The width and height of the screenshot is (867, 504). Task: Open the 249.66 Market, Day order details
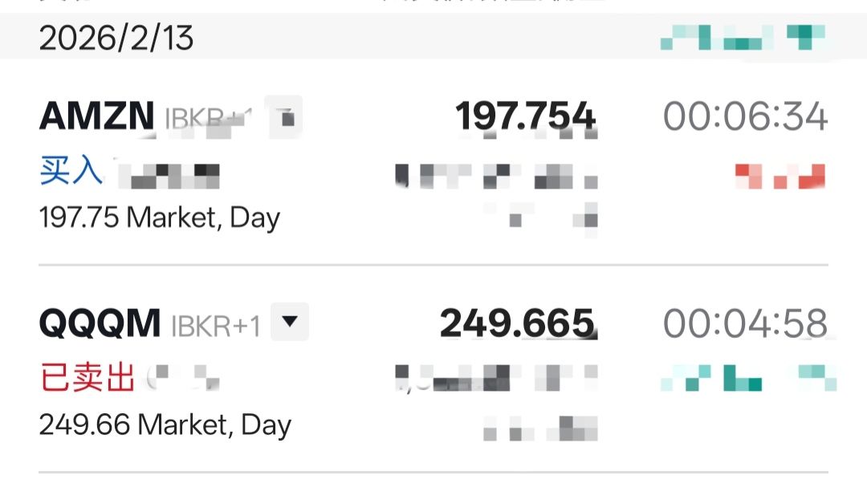point(165,424)
